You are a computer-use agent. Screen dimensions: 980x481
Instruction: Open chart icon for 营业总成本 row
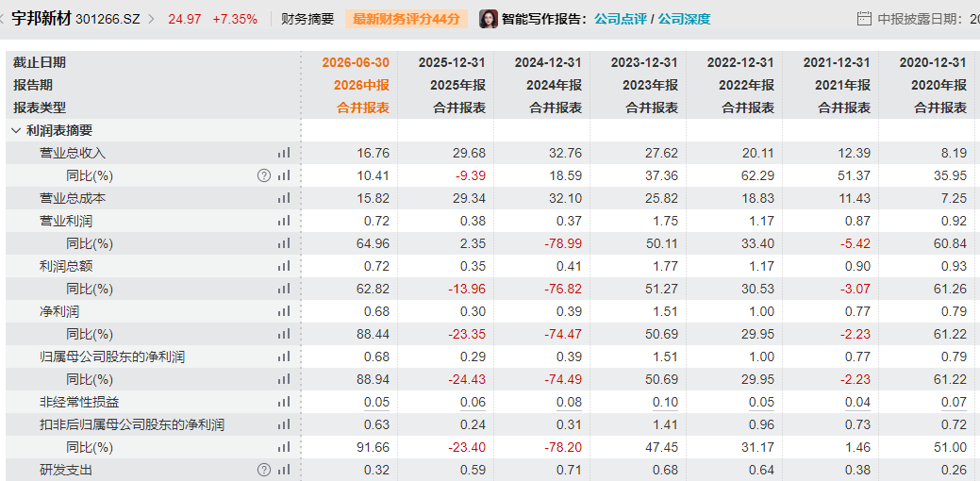pos(284,198)
